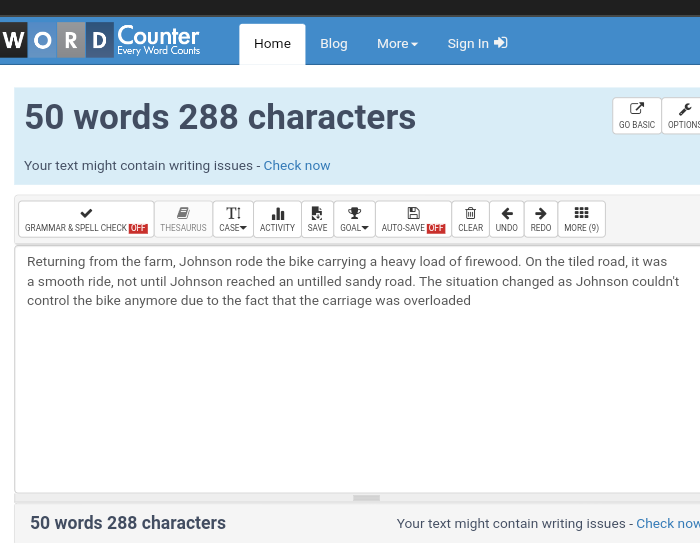Go to the Blog tab
The height and width of the screenshot is (543, 700).
[333, 44]
